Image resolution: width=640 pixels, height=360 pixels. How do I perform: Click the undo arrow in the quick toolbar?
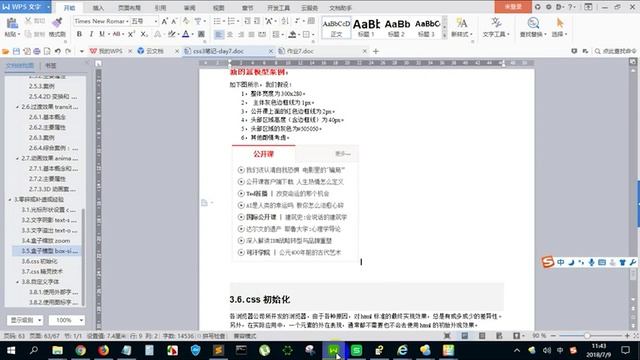click(58, 51)
